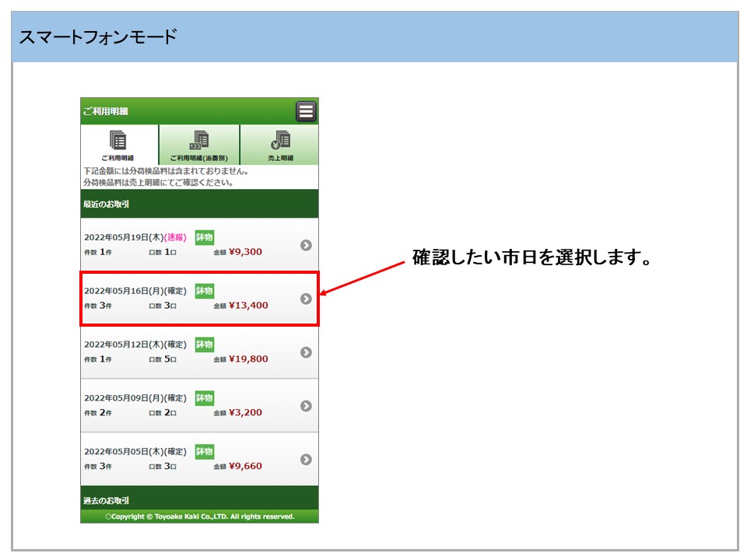This screenshot has width=747, height=560.
Task: Open the 05月16日 entry chevron arrow
Action: (x=306, y=299)
